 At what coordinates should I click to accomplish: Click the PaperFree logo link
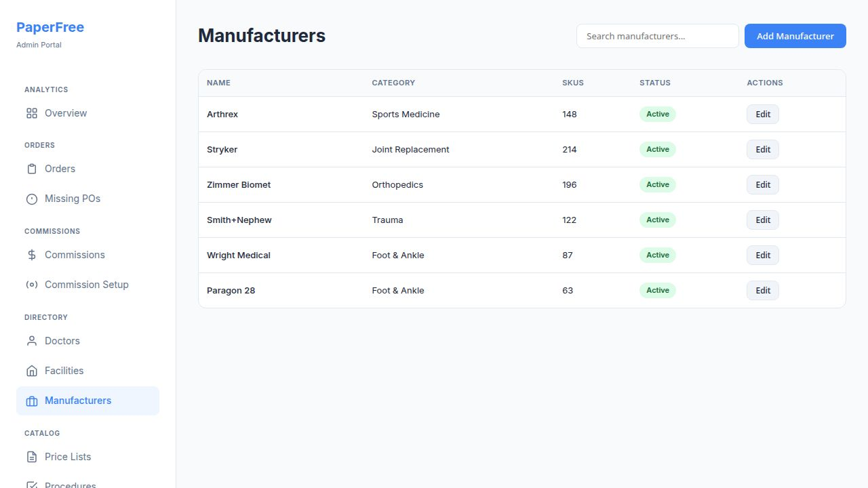point(50,27)
